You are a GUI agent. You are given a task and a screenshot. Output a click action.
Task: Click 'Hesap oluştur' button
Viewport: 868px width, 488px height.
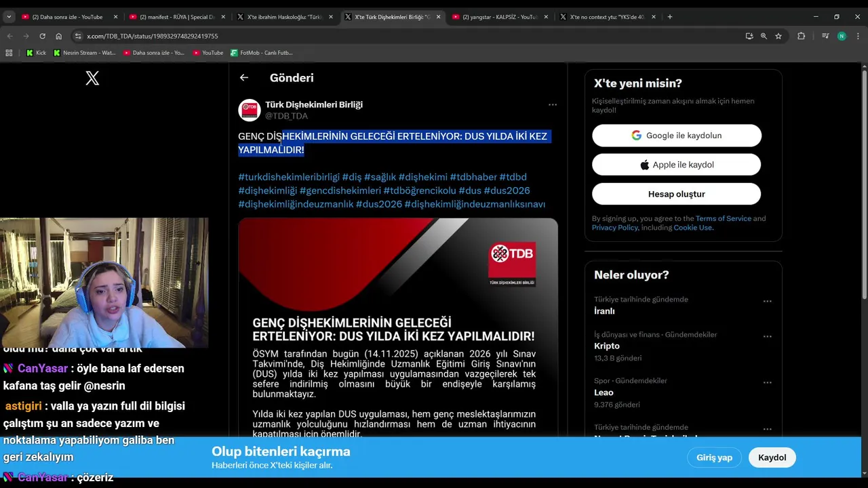click(x=677, y=194)
